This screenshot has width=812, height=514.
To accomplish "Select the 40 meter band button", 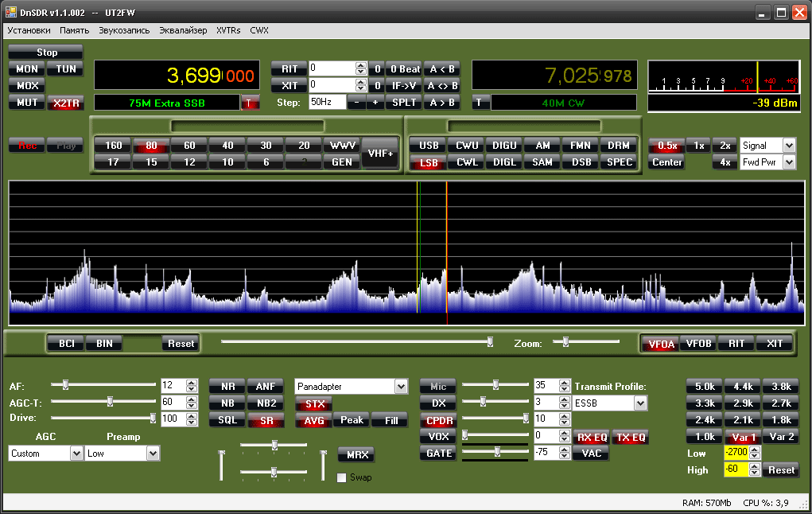I will [x=227, y=146].
